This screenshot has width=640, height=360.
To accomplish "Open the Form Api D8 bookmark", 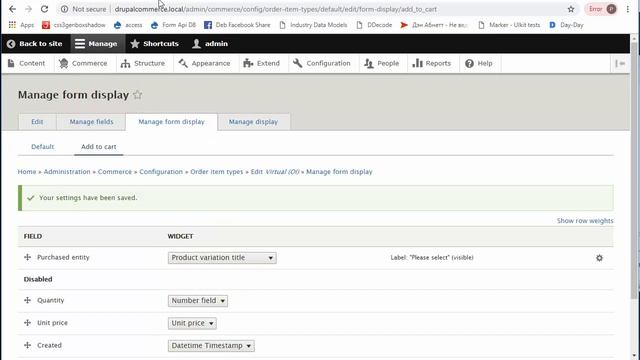I will coord(173,25).
